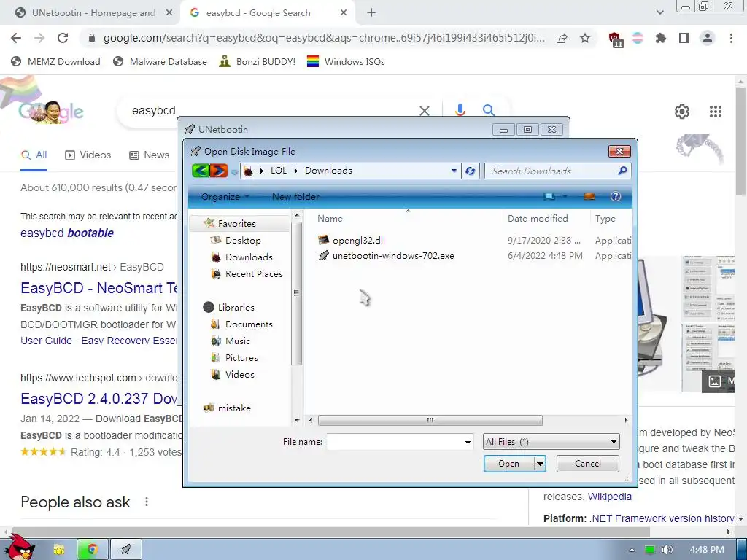The image size is (747, 560).
Task: Select unetbootin-windows-702.exe file
Action: point(393,256)
